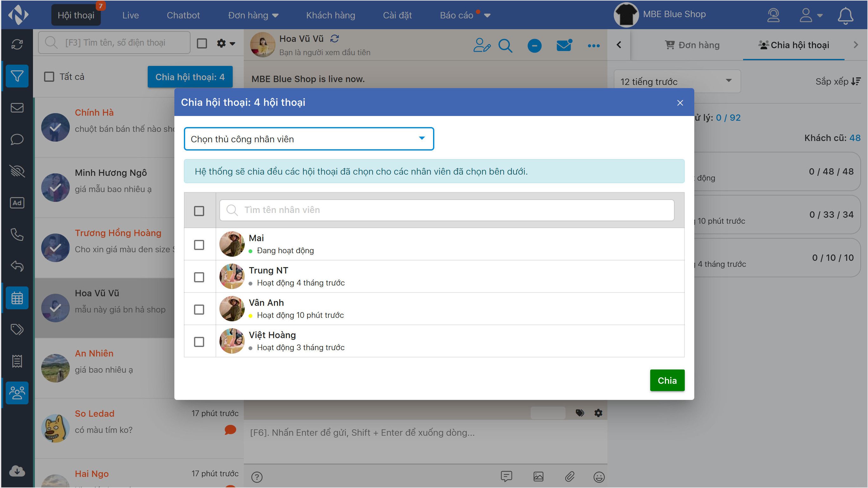This screenshot has width=868, height=488.
Task: Close the Chia hội thoại dialog
Action: 680,103
